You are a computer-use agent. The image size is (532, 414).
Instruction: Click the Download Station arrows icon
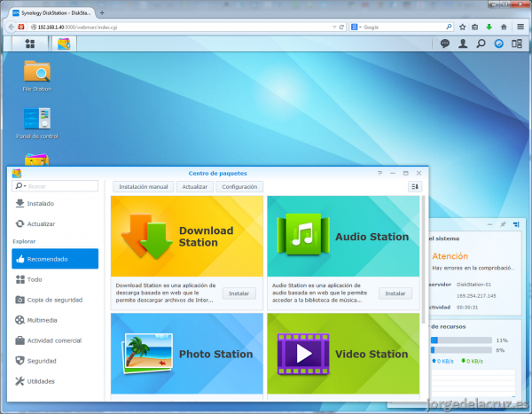[147, 236]
